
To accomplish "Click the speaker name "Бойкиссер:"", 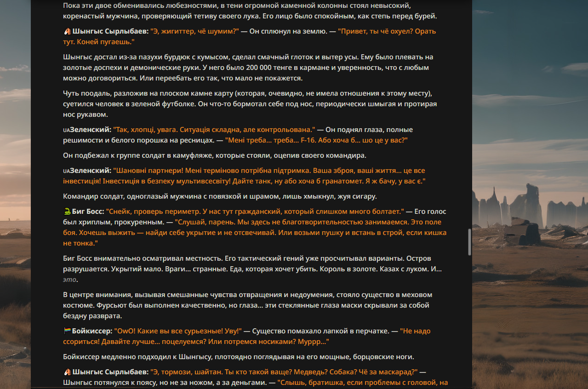I will (92, 331).
